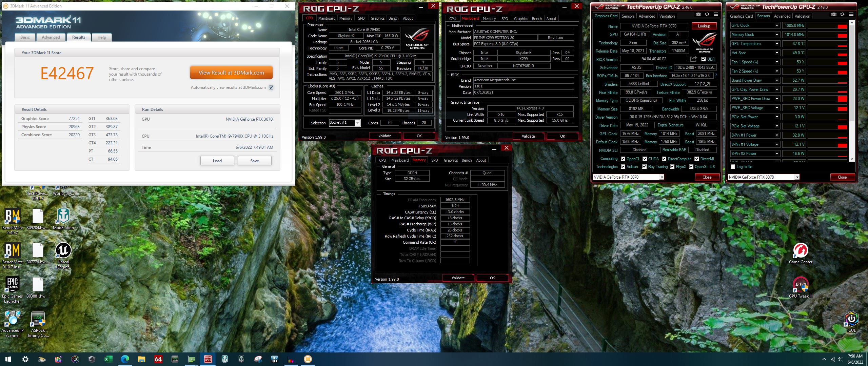Click the Fan 1 Speed sensor graph
This screenshot has width=868, height=366.
(828, 62)
